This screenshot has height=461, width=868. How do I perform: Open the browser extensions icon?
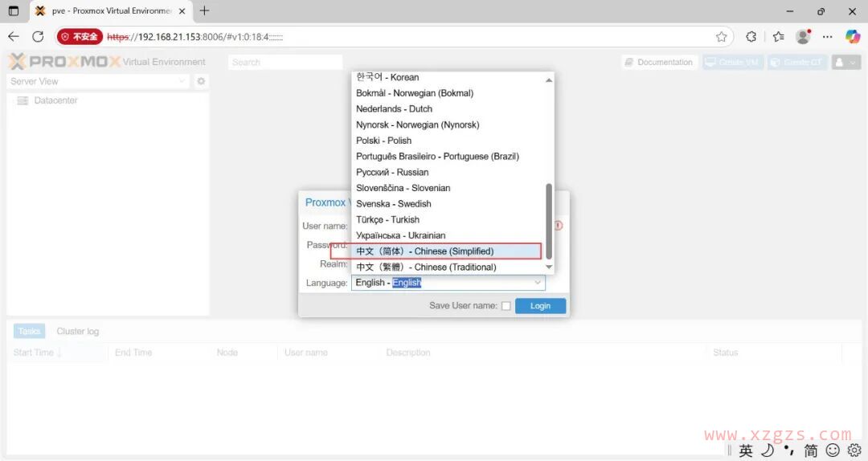click(751, 36)
